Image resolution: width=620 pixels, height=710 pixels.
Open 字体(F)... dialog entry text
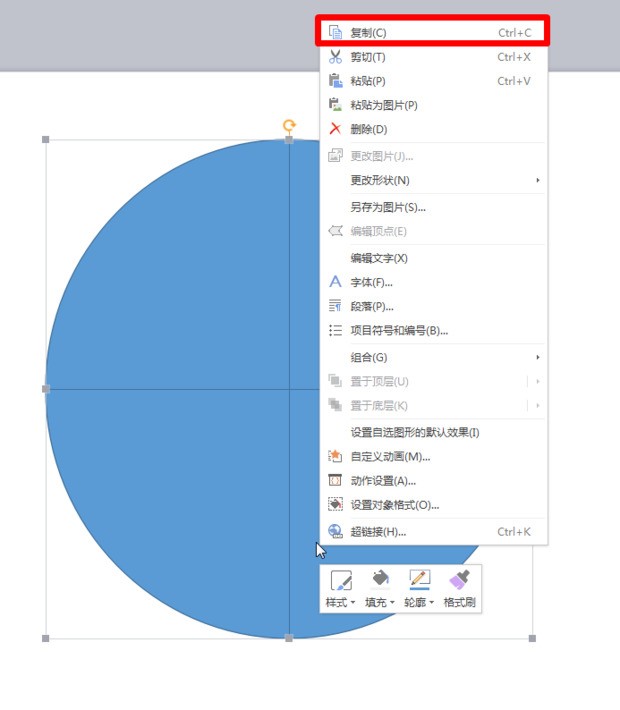pyautogui.click(x=371, y=283)
